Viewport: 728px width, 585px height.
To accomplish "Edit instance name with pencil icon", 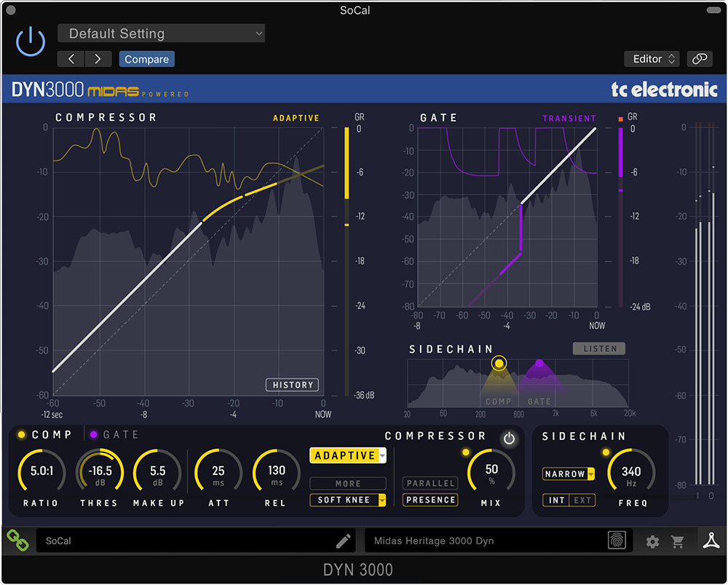I will (x=343, y=541).
